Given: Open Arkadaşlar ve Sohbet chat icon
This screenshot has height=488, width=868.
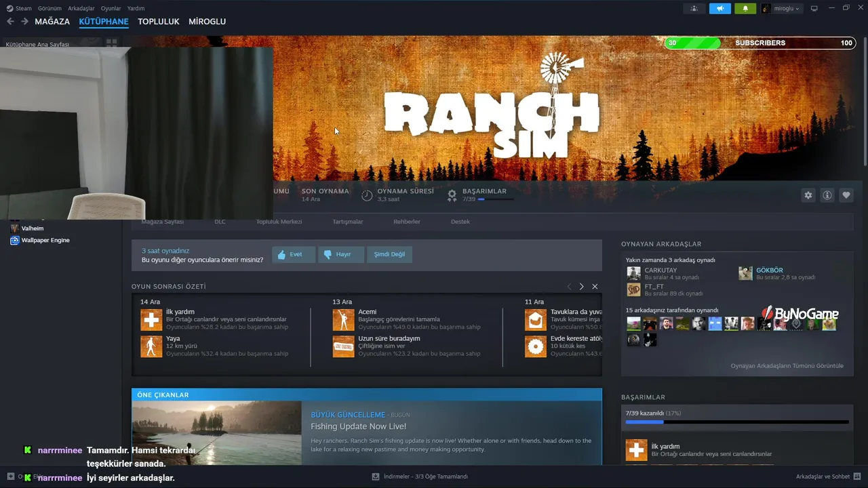Looking at the screenshot, I should coord(857,476).
